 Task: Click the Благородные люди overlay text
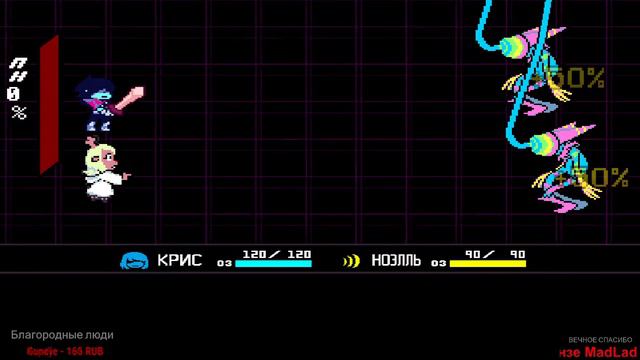tap(62, 335)
